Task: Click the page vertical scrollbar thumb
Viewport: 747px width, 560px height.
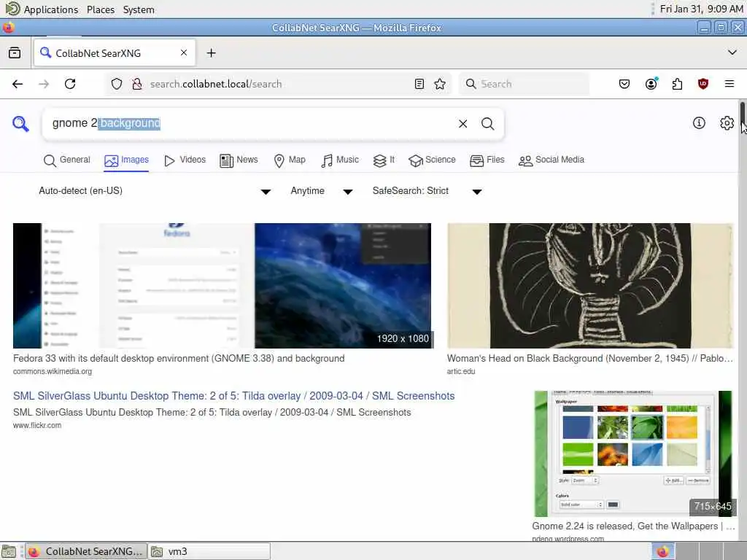Action: click(x=742, y=112)
